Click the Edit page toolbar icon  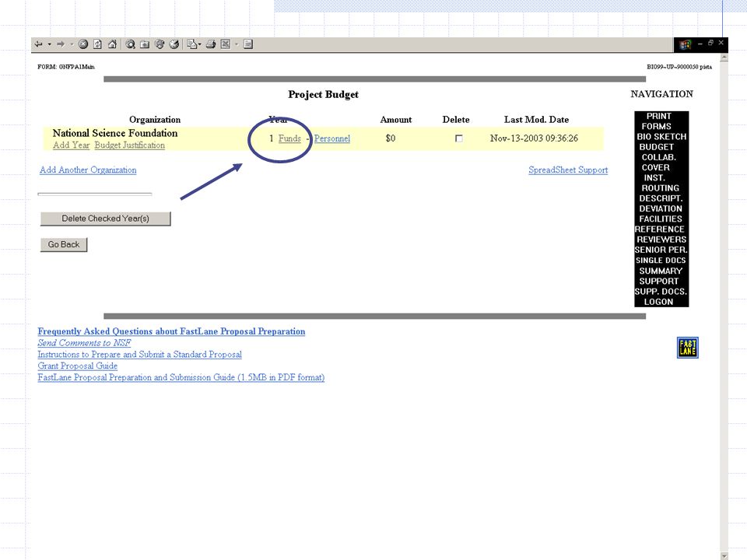(226, 44)
